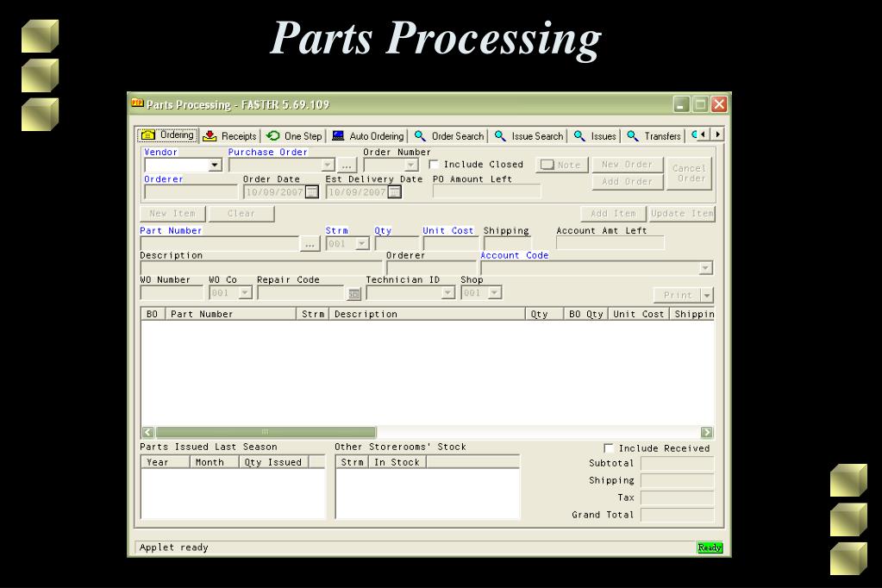Click the Issues magnifier icon
The height and width of the screenshot is (588, 882).
pos(579,135)
